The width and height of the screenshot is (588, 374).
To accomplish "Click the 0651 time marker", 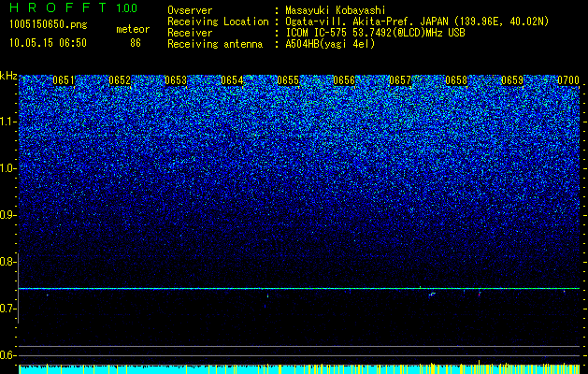I will point(64,80).
